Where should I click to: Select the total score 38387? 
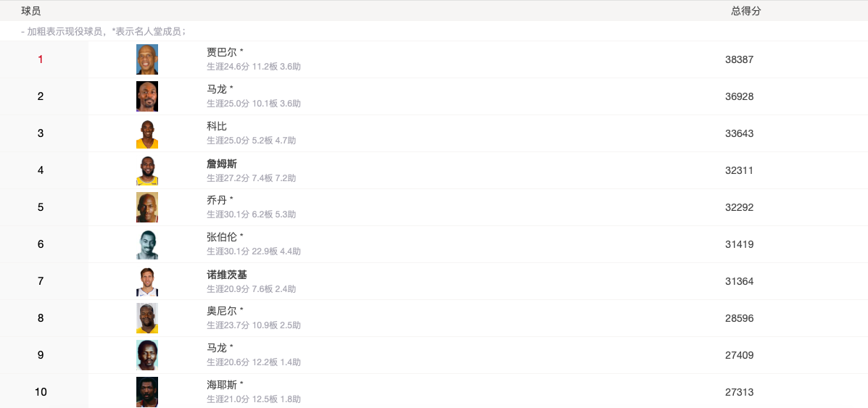[x=739, y=60]
